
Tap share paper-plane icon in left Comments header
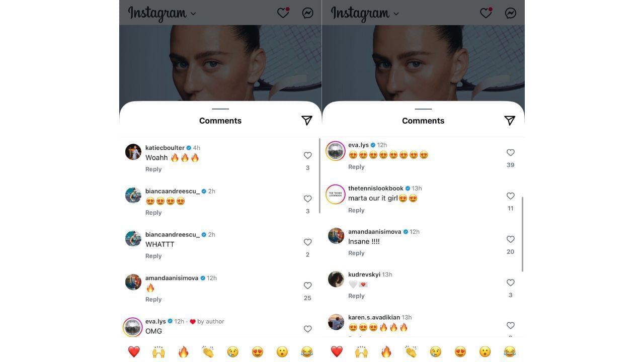[307, 120]
